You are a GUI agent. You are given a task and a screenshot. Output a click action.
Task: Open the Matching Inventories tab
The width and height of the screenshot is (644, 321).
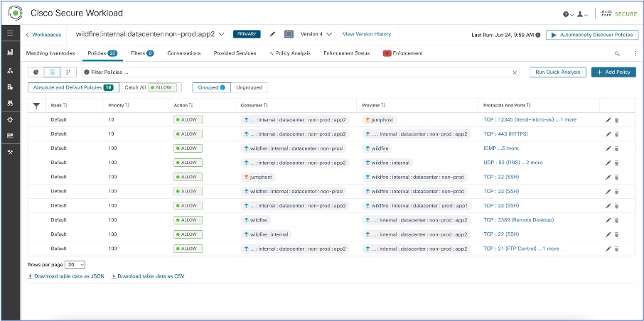(x=50, y=53)
